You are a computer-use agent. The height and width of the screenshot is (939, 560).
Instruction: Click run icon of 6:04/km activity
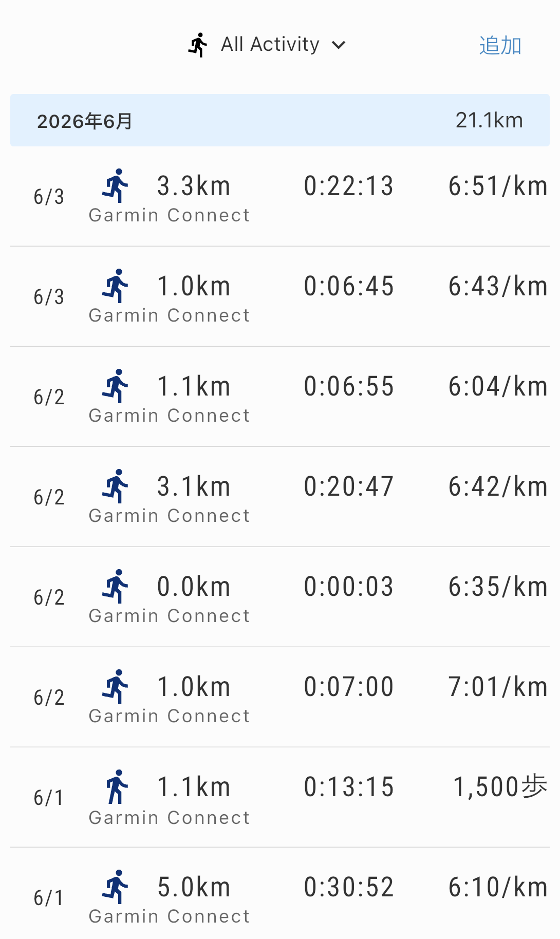[x=115, y=386]
